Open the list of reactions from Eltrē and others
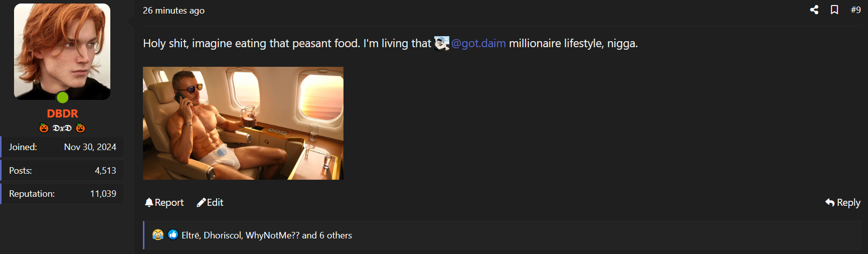The image size is (868, 254). (x=267, y=235)
